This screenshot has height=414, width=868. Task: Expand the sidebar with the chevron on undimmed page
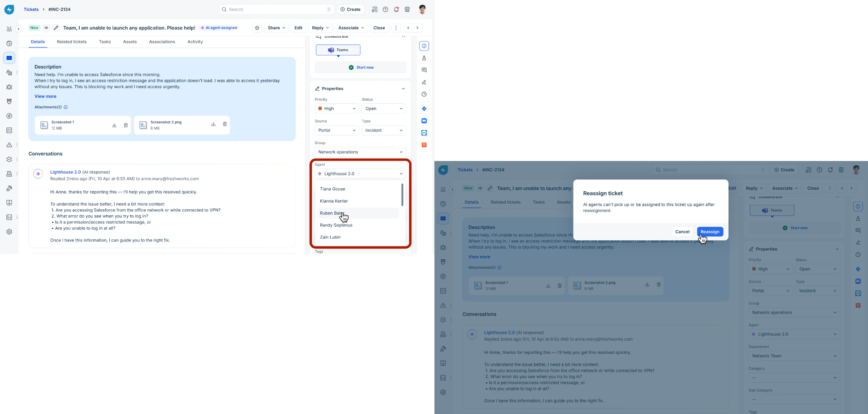18,29
